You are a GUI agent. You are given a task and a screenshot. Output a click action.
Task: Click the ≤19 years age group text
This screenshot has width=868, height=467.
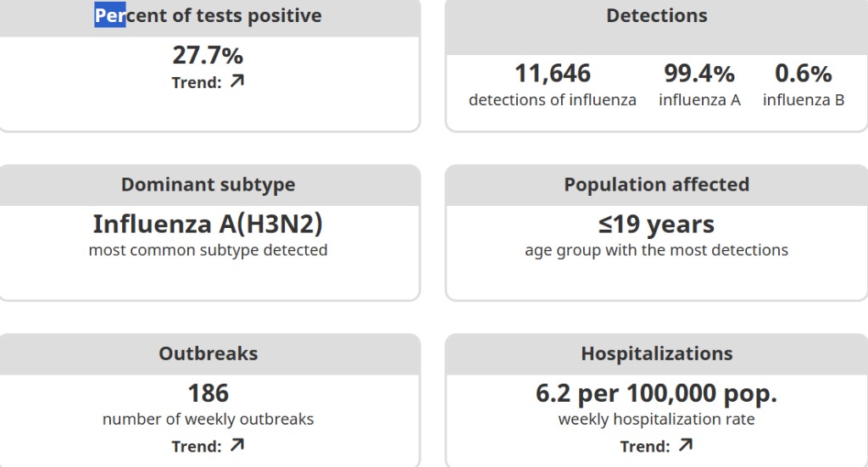(x=656, y=225)
